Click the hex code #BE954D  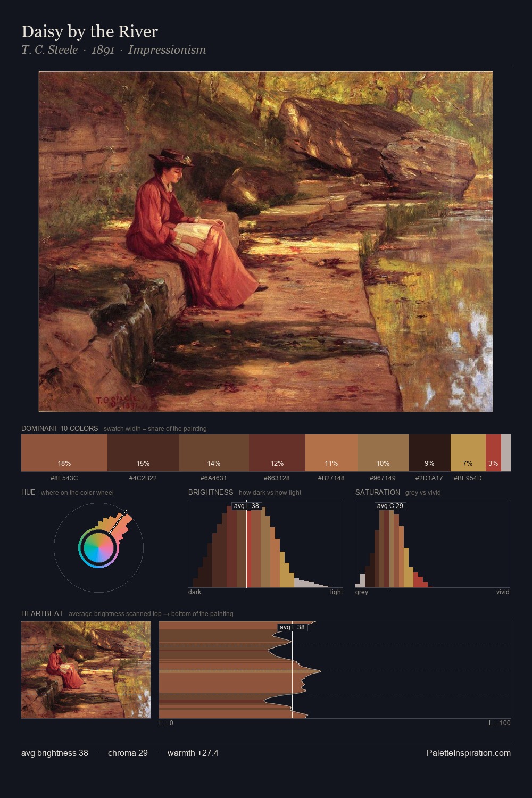(x=468, y=478)
